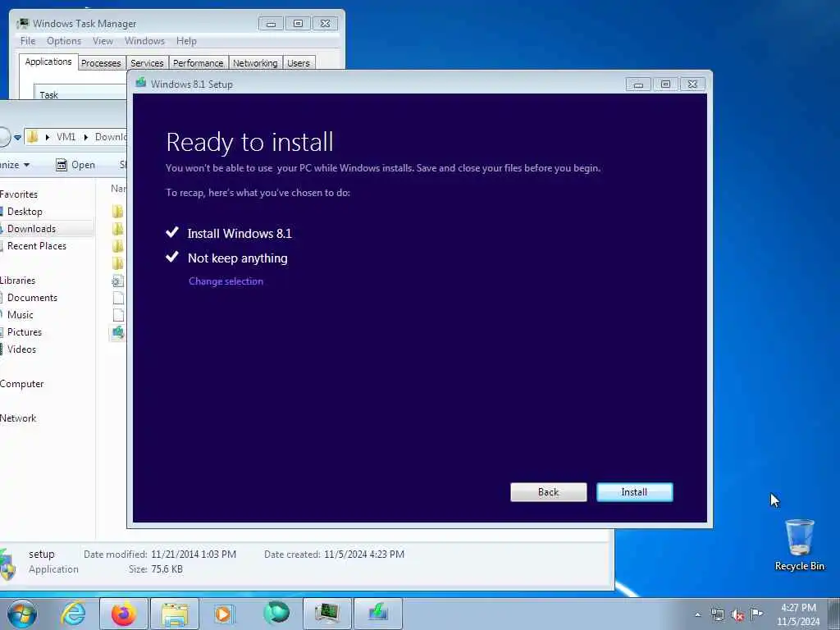Launch Firefox from the taskbar

click(x=124, y=614)
